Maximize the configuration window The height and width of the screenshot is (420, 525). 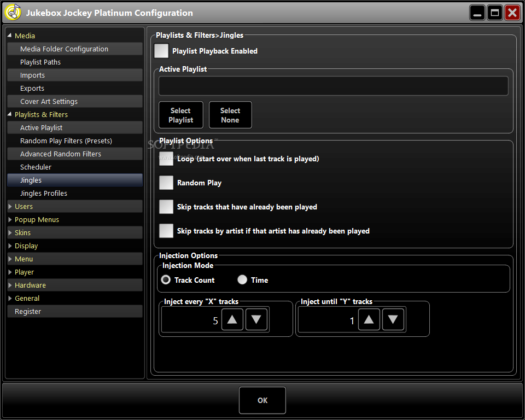(494, 13)
